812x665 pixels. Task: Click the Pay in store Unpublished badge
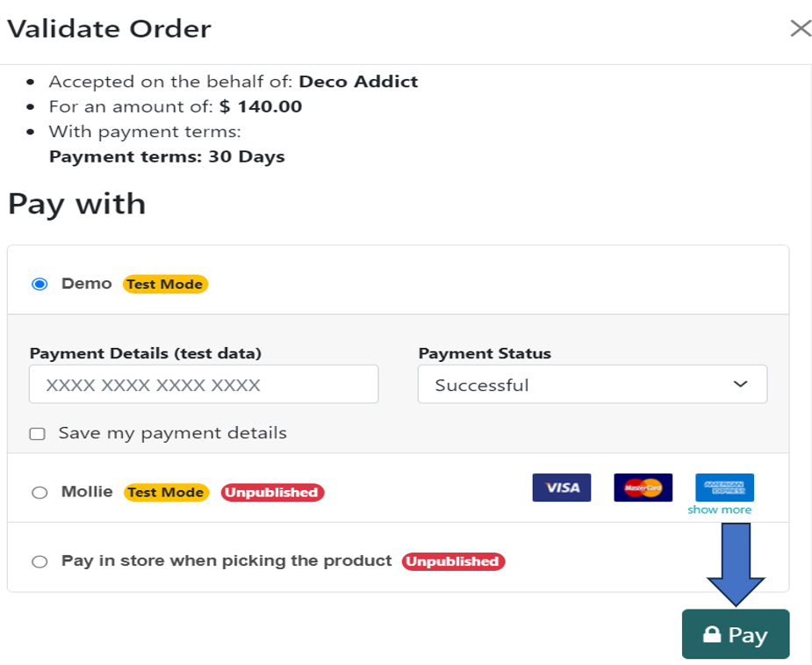click(x=453, y=561)
